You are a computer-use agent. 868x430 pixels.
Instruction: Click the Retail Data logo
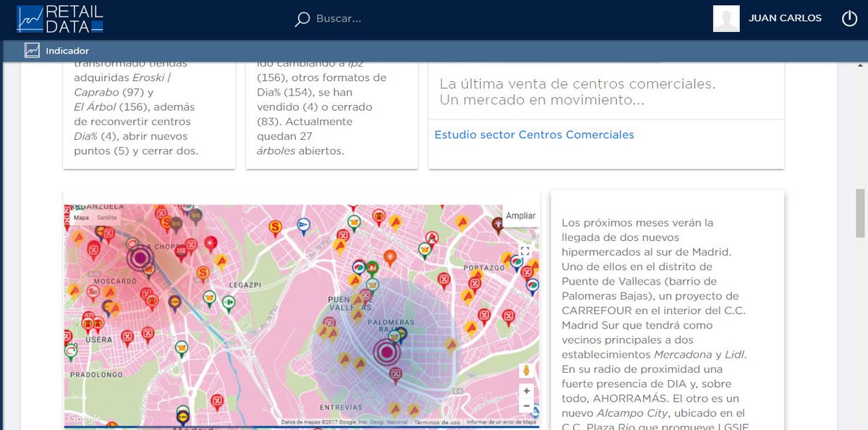pos(61,19)
